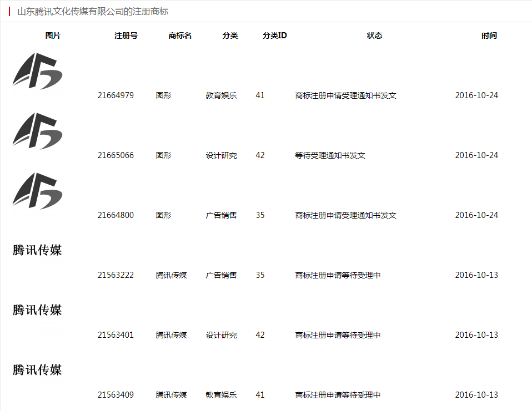Screen dimensions: 532x411
Task: Select registration number 21664979
Action: pyautogui.click(x=116, y=95)
